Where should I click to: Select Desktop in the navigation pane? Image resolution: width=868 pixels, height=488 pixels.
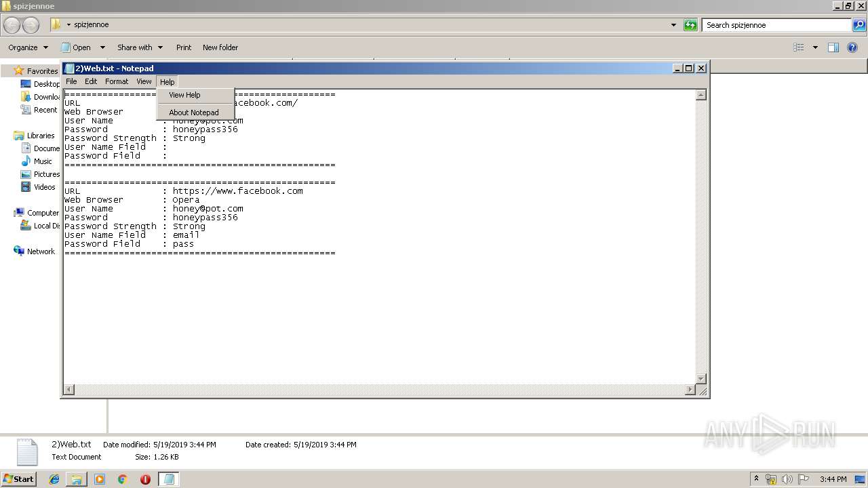[x=40, y=84]
